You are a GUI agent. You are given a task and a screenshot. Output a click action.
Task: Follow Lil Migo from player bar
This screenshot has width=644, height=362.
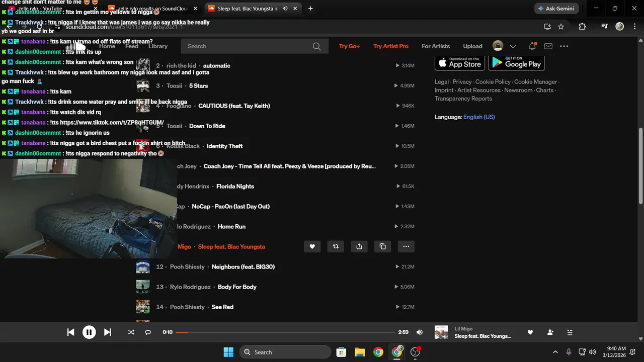coord(550,332)
